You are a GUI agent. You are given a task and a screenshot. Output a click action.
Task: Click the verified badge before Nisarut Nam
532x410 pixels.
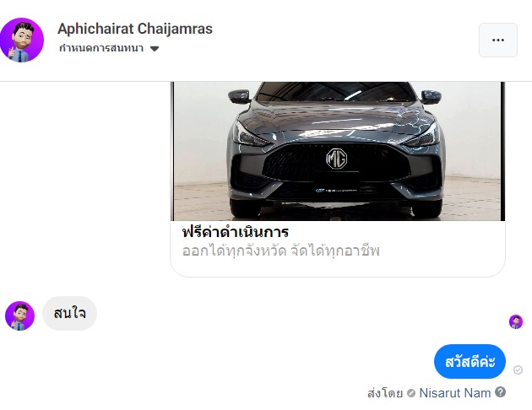(411, 393)
